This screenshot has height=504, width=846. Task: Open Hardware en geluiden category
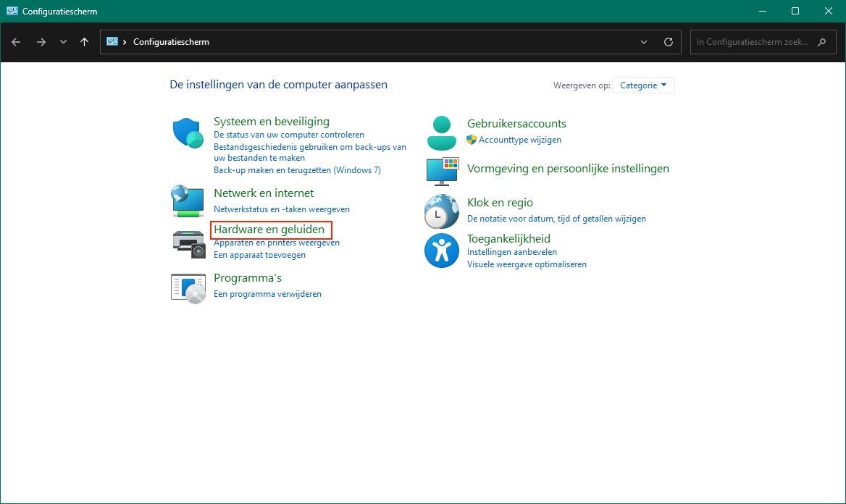click(x=269, y=230)
